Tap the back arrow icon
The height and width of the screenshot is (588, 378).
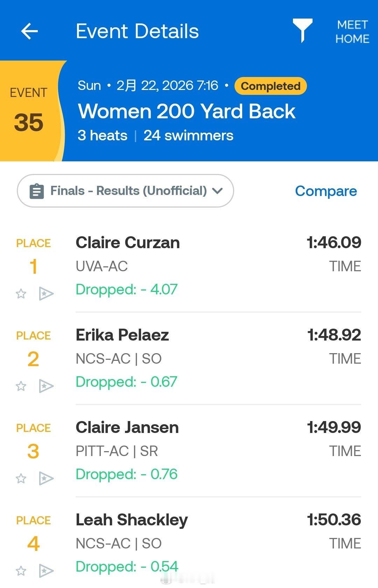(29, 31)
